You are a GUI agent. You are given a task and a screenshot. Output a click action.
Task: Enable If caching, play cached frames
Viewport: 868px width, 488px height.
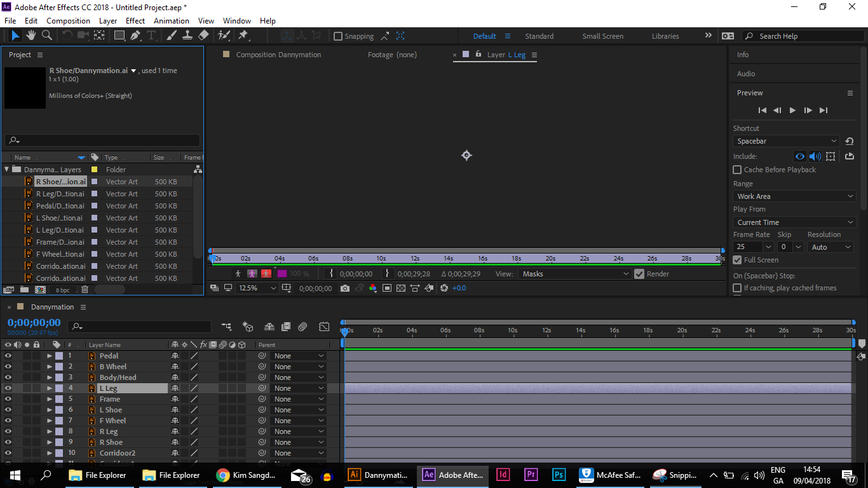click(737, 288)
